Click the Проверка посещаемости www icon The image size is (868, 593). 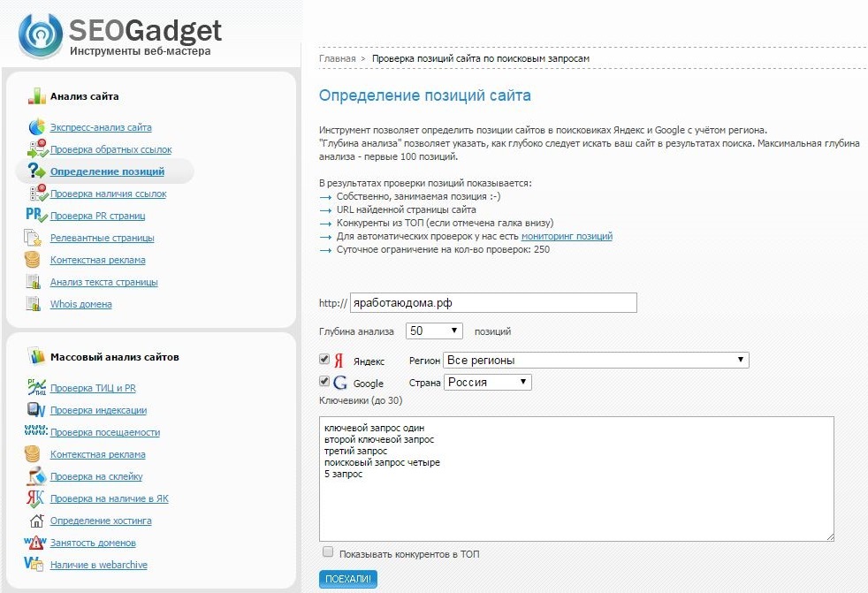35,432
